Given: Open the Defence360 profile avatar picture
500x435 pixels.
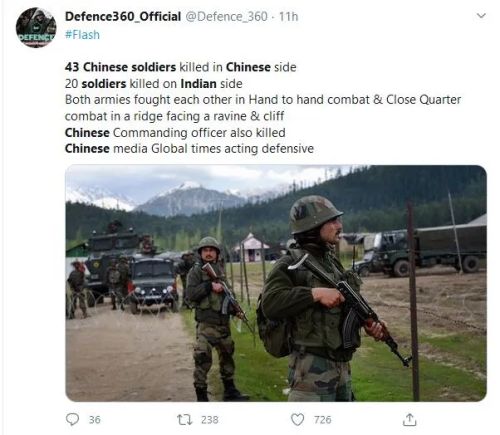Looking at the screenshot, I should click(36, 28).
